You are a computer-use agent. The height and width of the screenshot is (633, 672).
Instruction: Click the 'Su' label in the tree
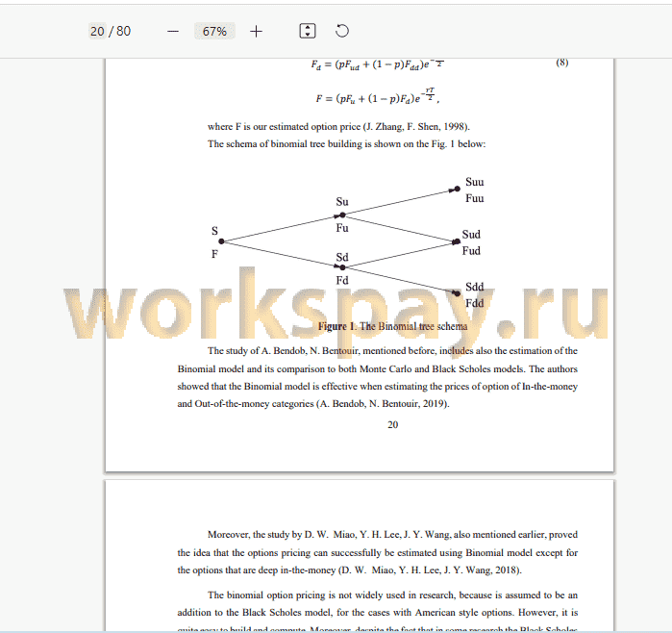click(x=342, y=202)
